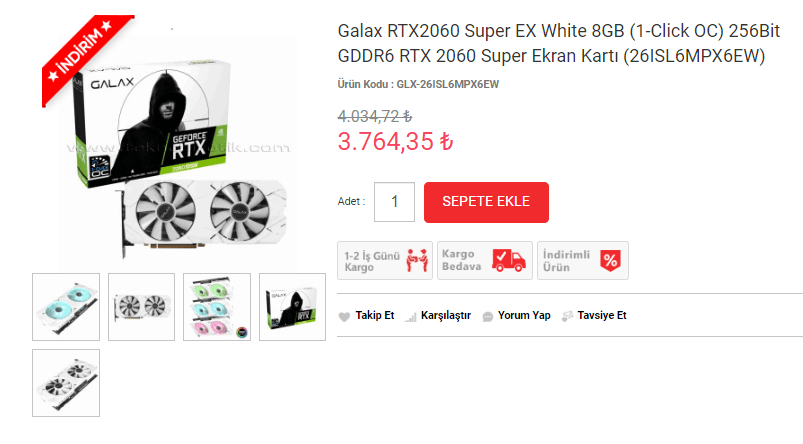Focus the Adet quantity input field
This screenshot has width=803, height=444.
394,202
